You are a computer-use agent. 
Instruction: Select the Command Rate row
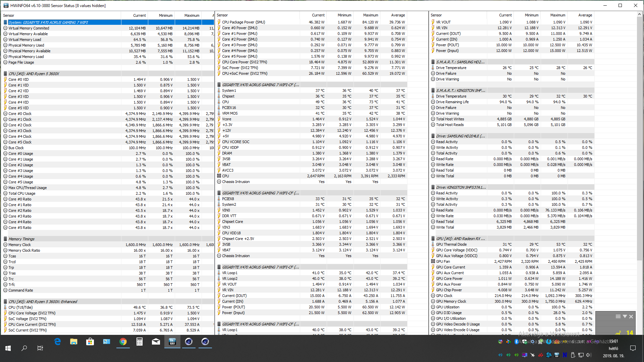pos(108,290)
